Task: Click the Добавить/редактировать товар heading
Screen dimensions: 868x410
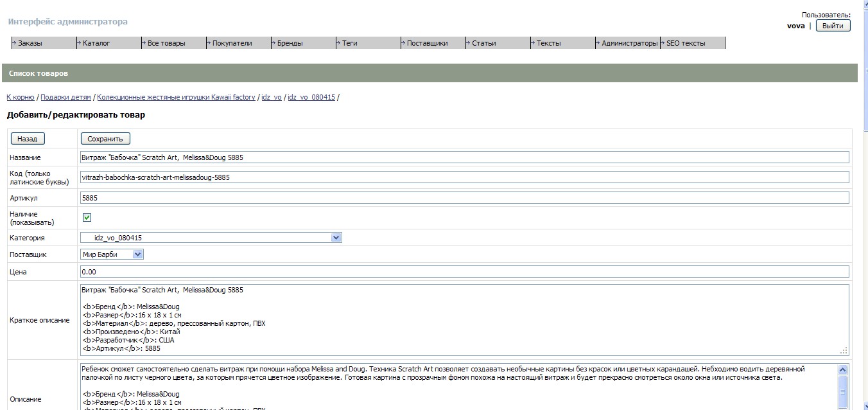Action: 76,115
